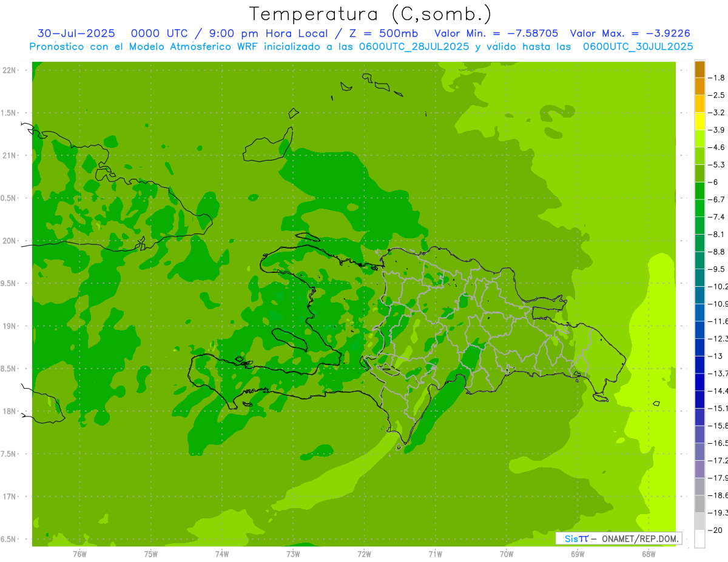Viewport: 728px width, 562px height.
Task: Click the 71W longitude label
Action: (x=435, y=554)
